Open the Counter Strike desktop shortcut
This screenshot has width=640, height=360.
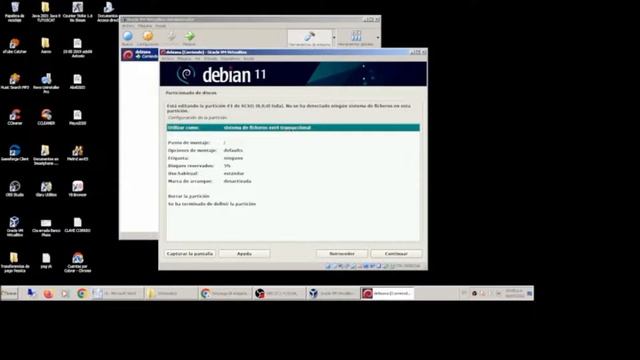click(78, 12)
